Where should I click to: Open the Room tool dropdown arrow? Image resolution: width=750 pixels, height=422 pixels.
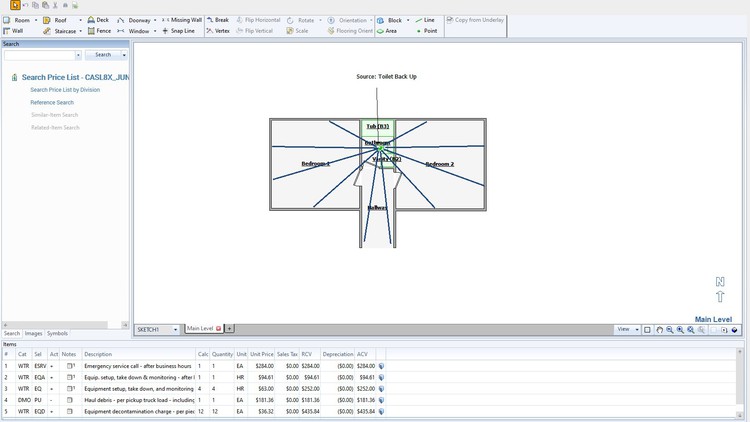click(36, 20)
